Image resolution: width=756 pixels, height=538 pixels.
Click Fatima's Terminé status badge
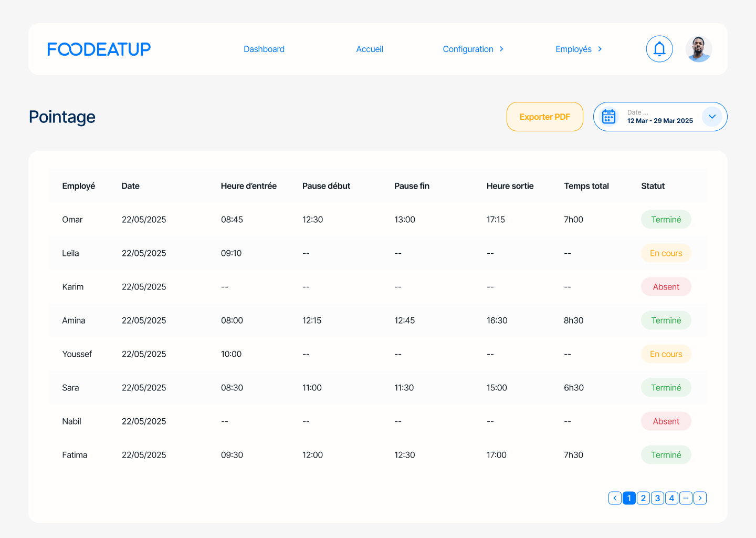(x=666, y=455)
